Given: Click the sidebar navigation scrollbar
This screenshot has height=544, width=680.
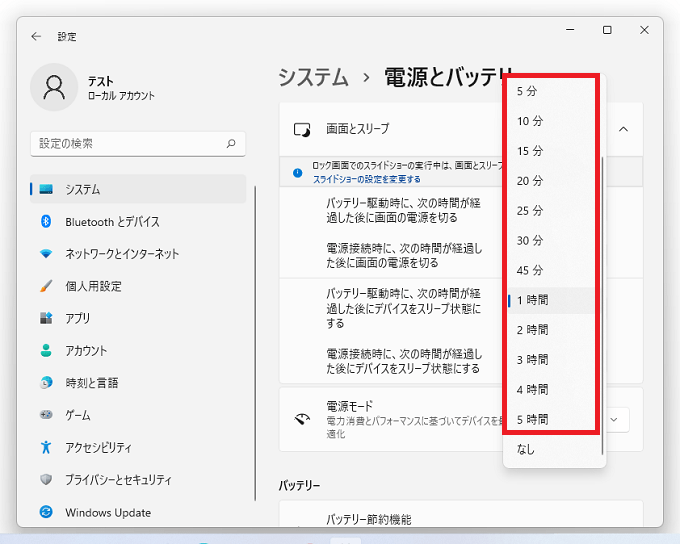Looking at the screenshot, I should tap(255, 344).
